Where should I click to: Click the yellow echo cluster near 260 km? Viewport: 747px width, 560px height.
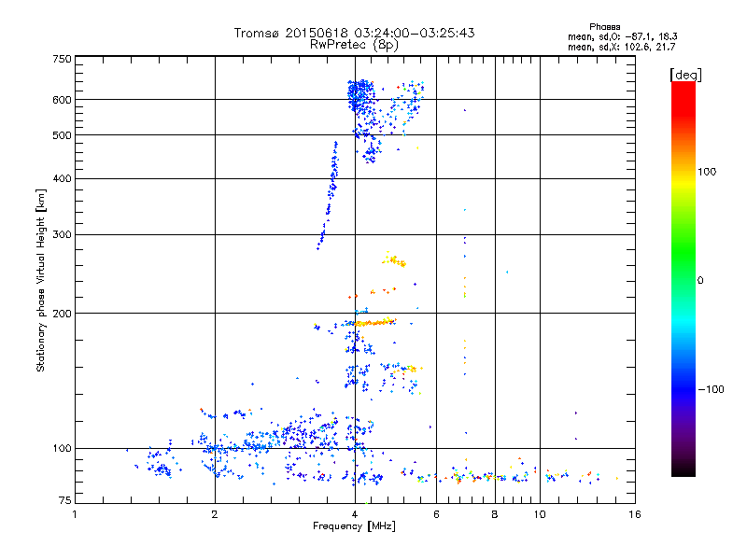pyautogui.click(x=394, y=259)
